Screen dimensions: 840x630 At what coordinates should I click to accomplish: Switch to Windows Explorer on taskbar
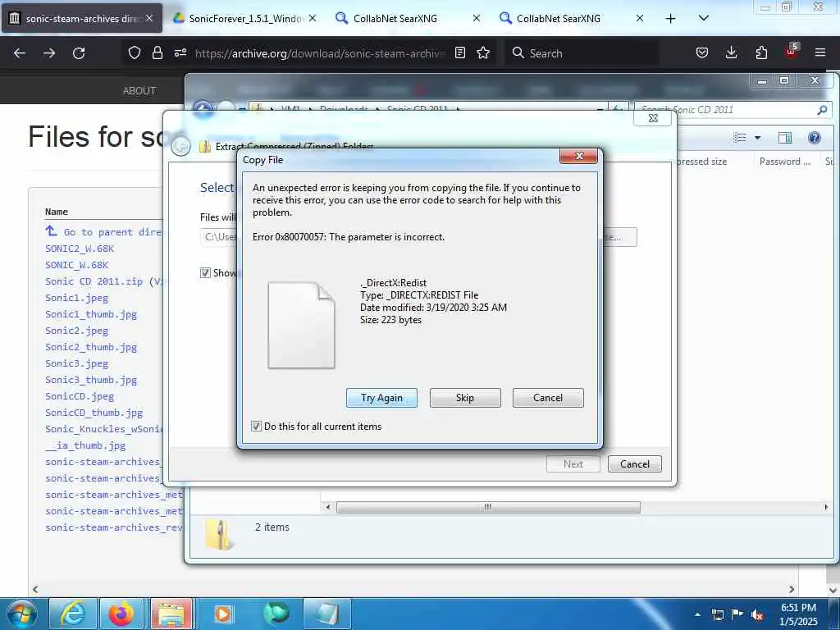[171, 614]
